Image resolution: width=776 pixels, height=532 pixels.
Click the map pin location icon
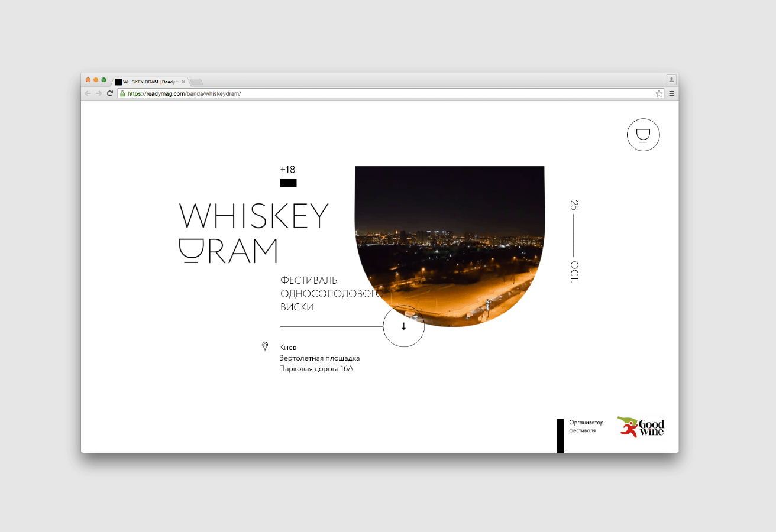[x=265, y=346]
